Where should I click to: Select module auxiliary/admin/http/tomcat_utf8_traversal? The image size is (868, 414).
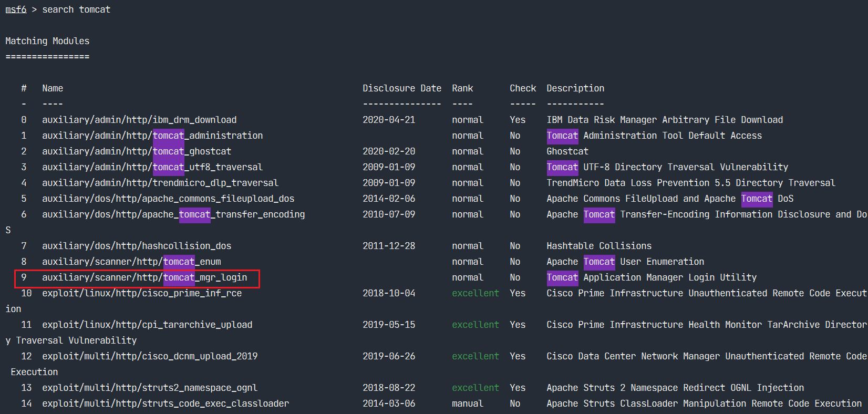152,167
